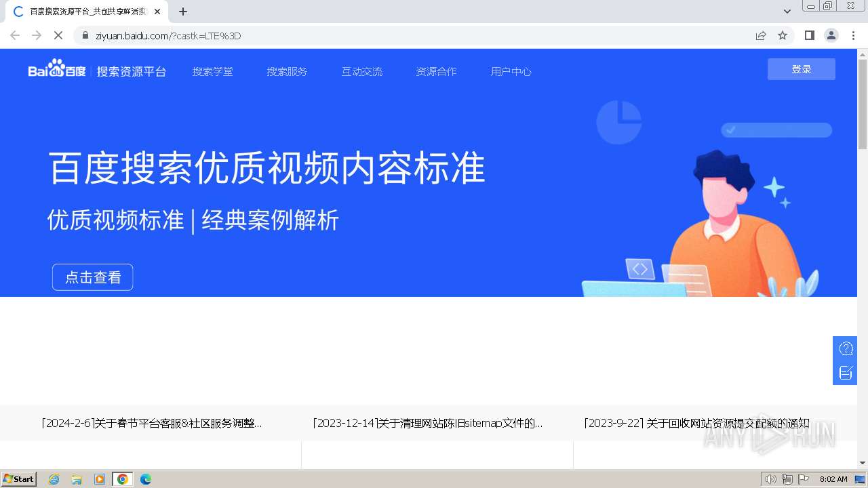Click 百度搜索优质视频内容标准 banner headline
This screenshot has height=488, width=868.
267,168
